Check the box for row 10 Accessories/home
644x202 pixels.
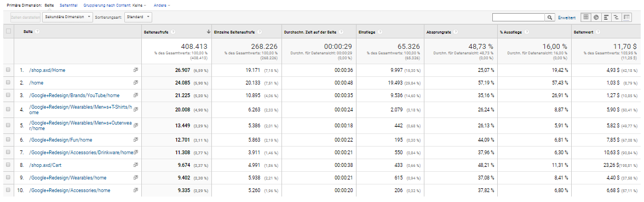point(8,190)
